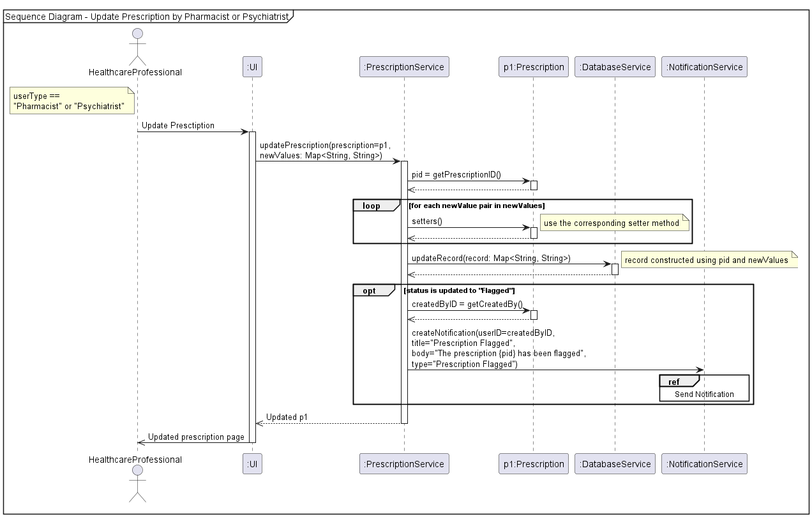812x517 pixels.
Task: Select the bottom :PrescriptionService participant box
Action: [x=404, y=463]
